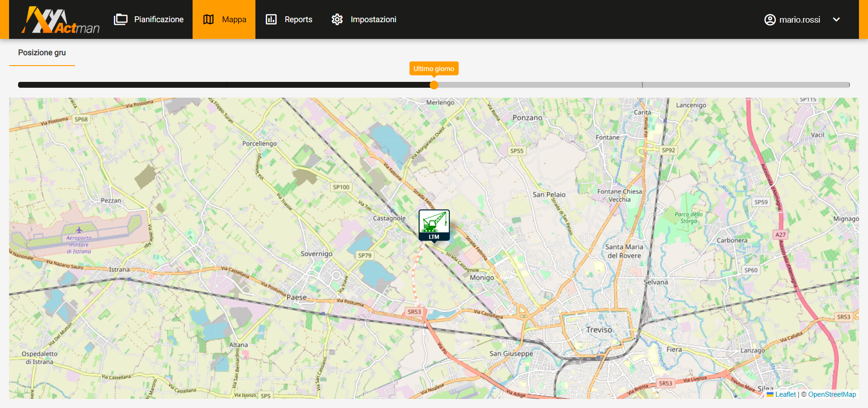
Task: Click the mario.rossi username
Action: (x=800, y=19)
